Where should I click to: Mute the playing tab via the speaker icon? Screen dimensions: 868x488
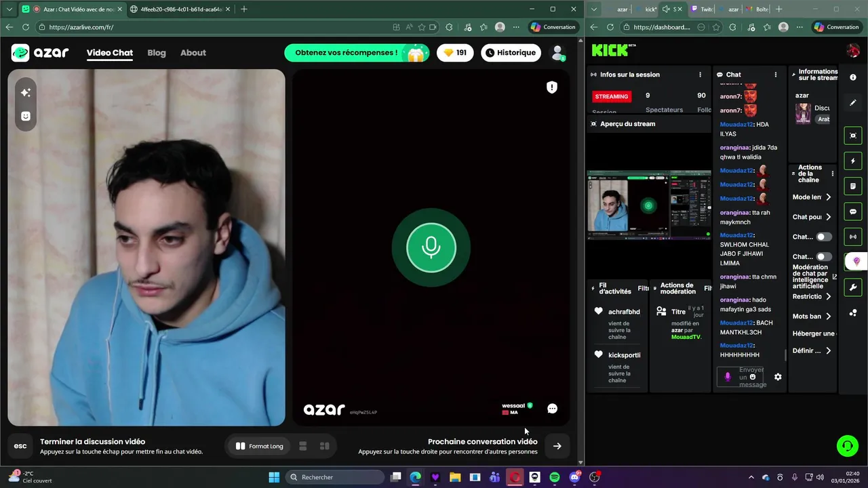[x=666, y=9]
